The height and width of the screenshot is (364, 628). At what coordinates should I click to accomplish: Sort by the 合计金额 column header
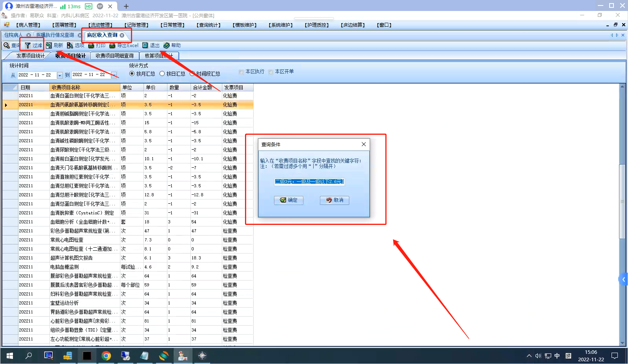pyautogui.click(x=206, y=87)
